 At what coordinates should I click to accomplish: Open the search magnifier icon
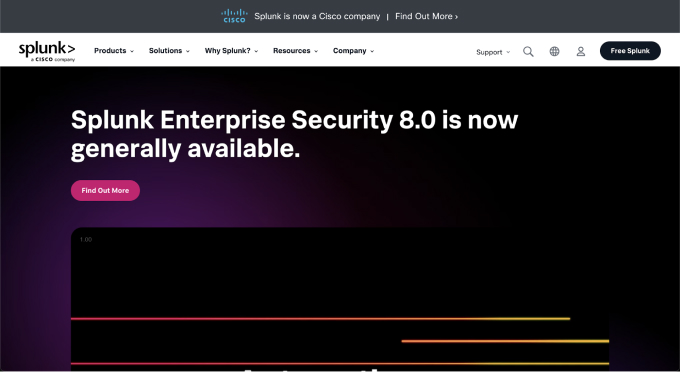click(x=528, y=52)
